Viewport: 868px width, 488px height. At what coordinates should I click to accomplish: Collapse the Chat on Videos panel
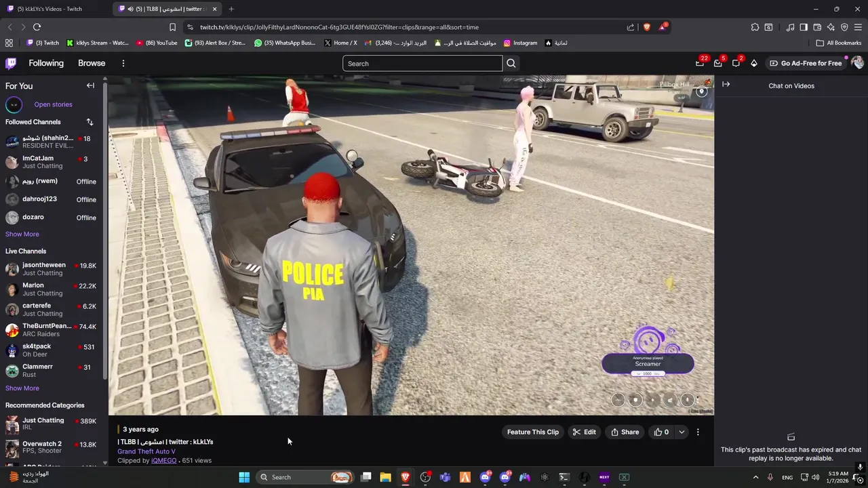[726, 85]
